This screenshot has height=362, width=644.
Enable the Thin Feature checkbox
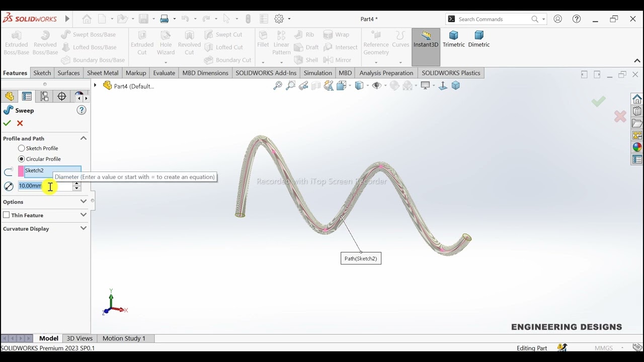pyautogui.click(x=7, y=215)
